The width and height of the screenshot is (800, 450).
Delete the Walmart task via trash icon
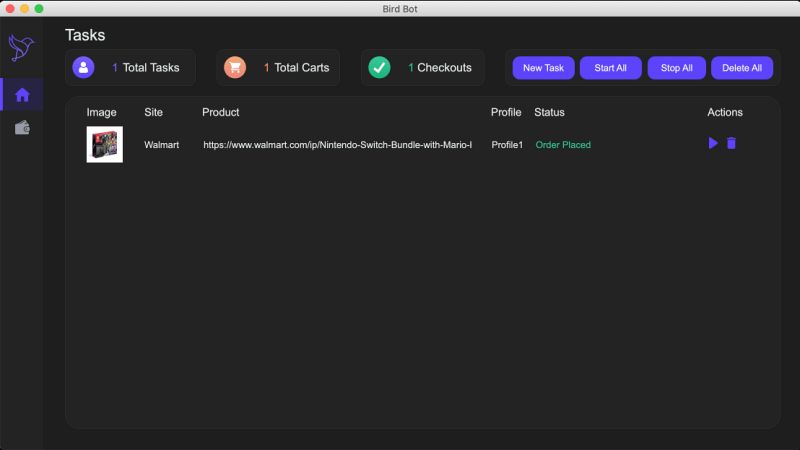coord(731,143)
